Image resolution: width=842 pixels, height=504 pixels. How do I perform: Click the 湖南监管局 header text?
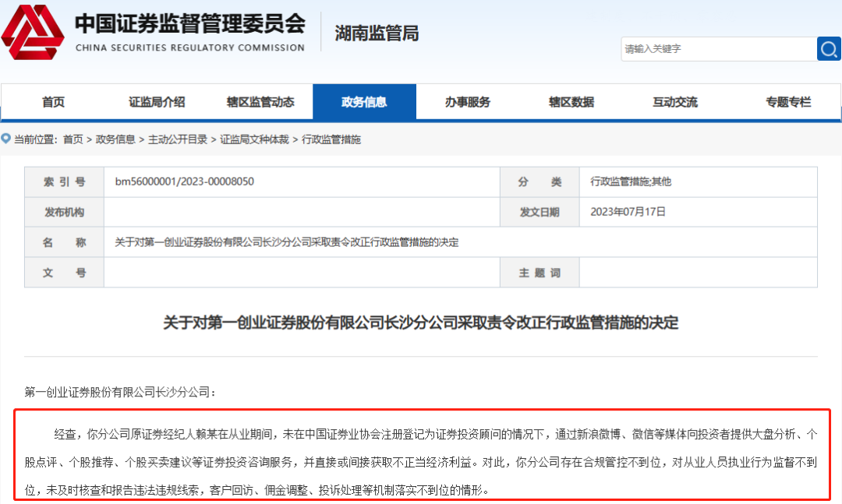click(377, 33)
